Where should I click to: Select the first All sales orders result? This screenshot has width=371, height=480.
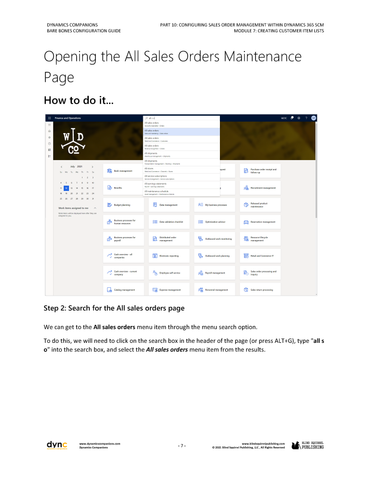(x=181, y=124)
